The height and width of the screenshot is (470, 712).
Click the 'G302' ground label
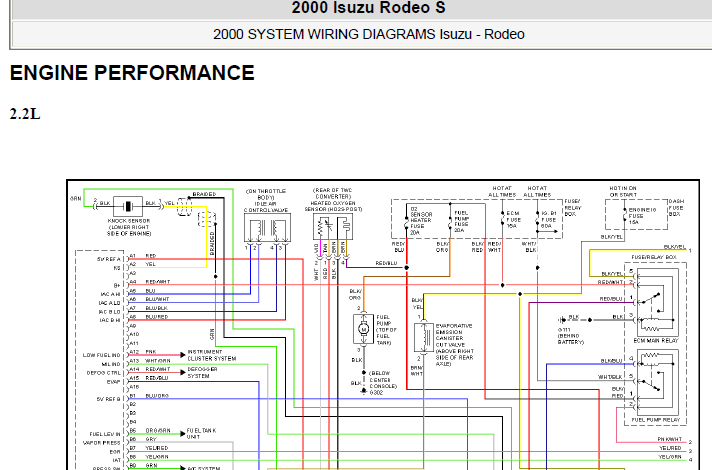(376, 392)
